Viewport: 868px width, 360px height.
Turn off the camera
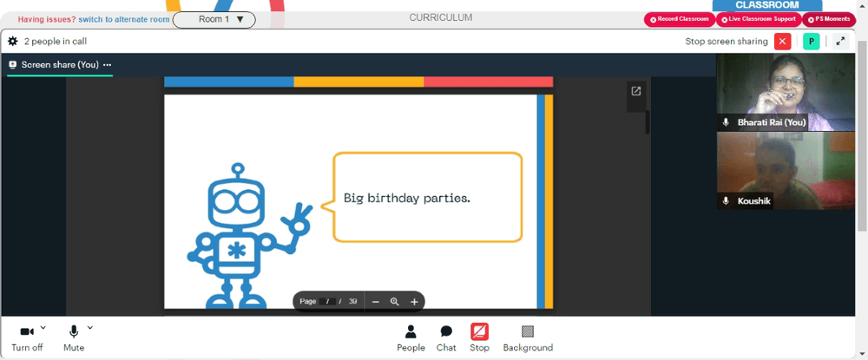pyautogui.click(x=27, y=338)
